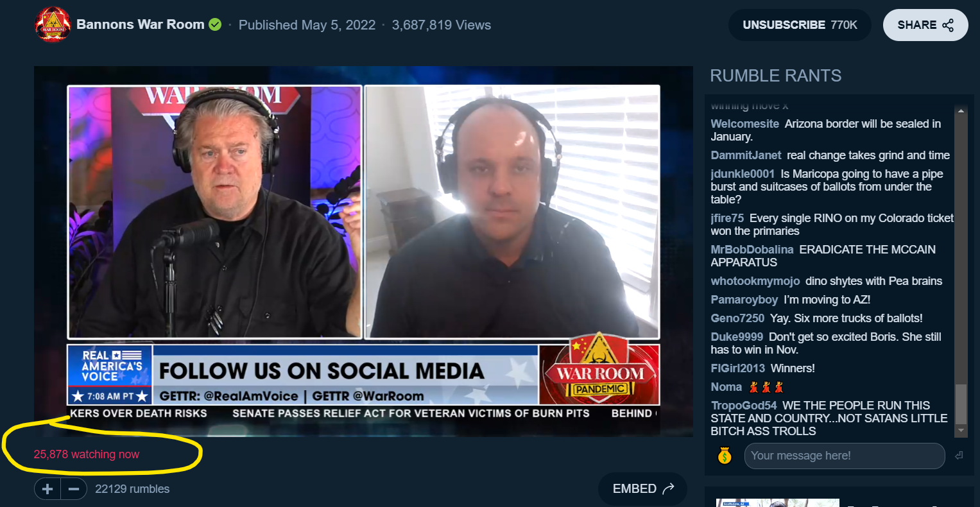Screen dimensions: 980x507
Task: Click the 'dino shytes with Pea brains' message
Action: [874, 281]
